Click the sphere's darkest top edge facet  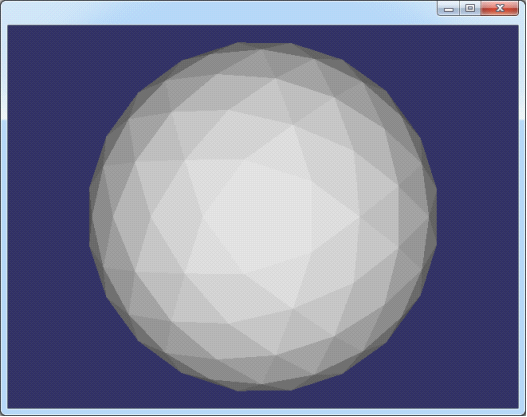click(266, 45)
